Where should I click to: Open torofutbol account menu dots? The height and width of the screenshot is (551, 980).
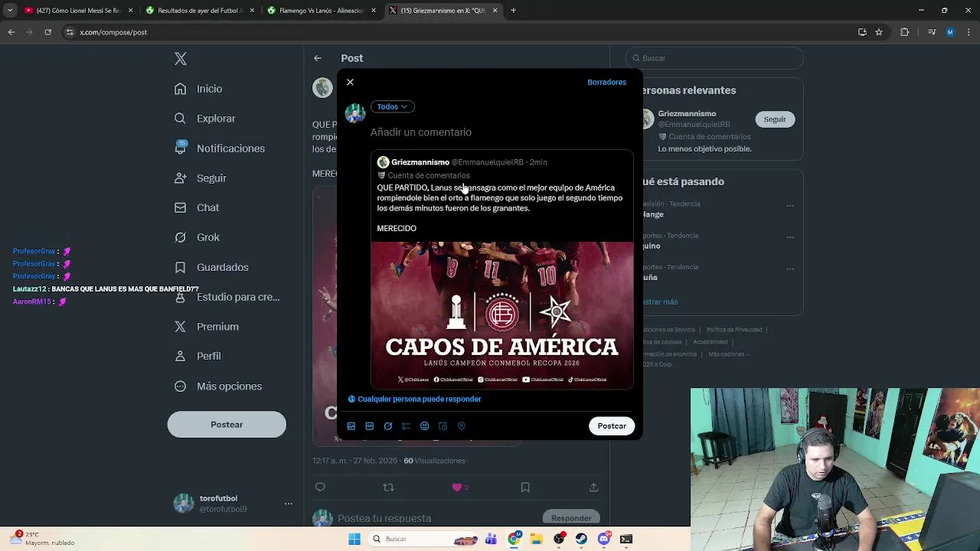pos(289,504)
